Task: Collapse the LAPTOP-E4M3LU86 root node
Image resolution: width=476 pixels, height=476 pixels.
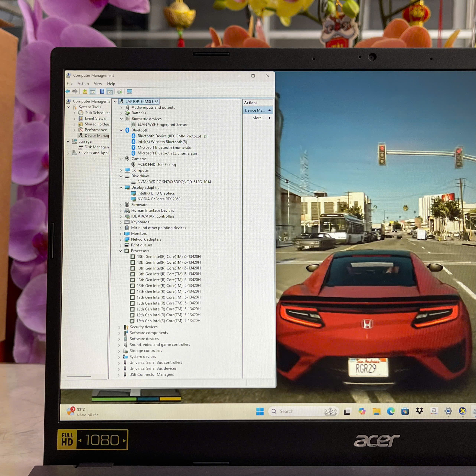Action: (x=115, y=102)
